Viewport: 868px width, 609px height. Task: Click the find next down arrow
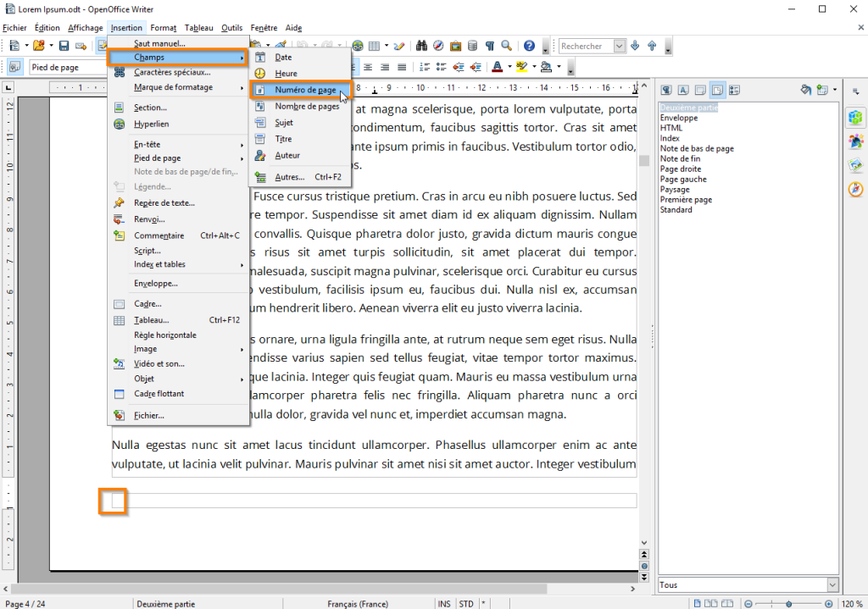click(x=635, y=46)
